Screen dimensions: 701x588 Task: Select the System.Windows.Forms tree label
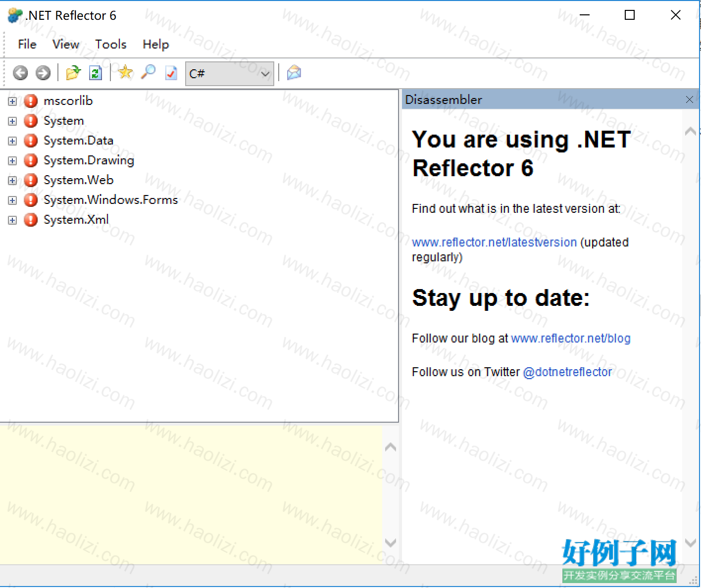(x=111, y=200)
